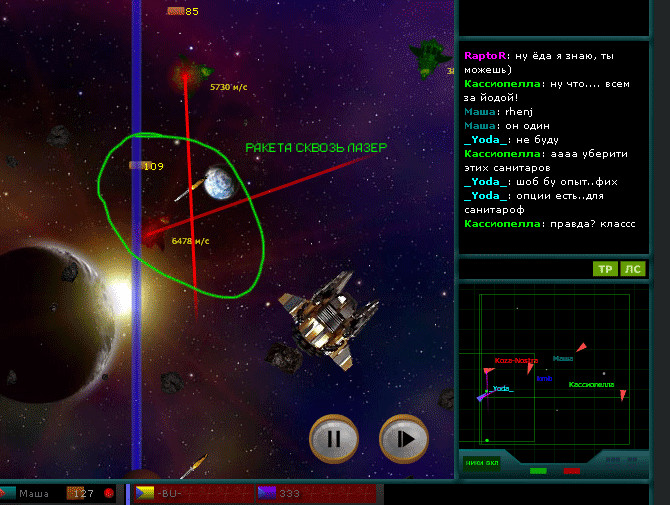Click RaptoR's name in chat
The width and height of the screenshot is (670, 505).
coord(485,56)
